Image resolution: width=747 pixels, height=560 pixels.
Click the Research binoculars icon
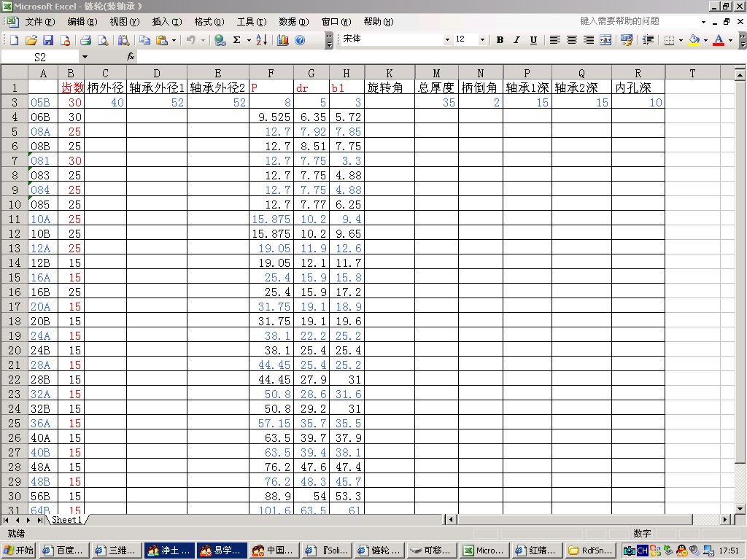123,40
